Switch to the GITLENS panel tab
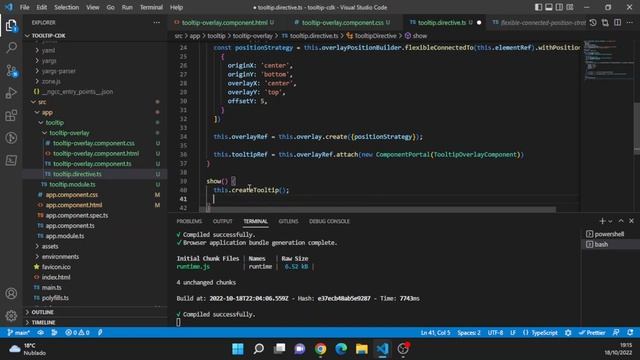This screenshot has height=360, width=640. pyautogui.click(x=288, y=221)
